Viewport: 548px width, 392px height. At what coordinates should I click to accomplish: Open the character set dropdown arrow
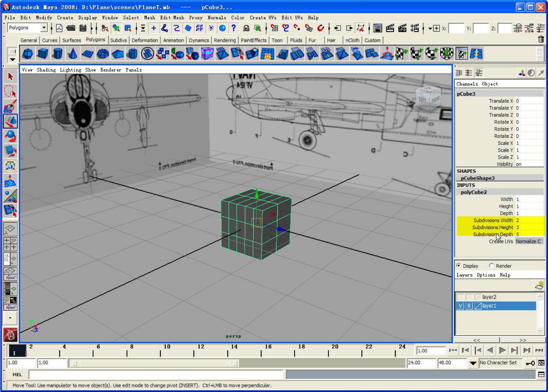pos(473,363)
